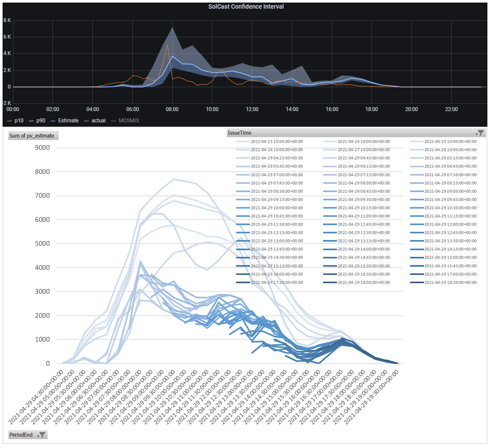Click the Sum of pv_estimate field button

click(x=33, y=135)
